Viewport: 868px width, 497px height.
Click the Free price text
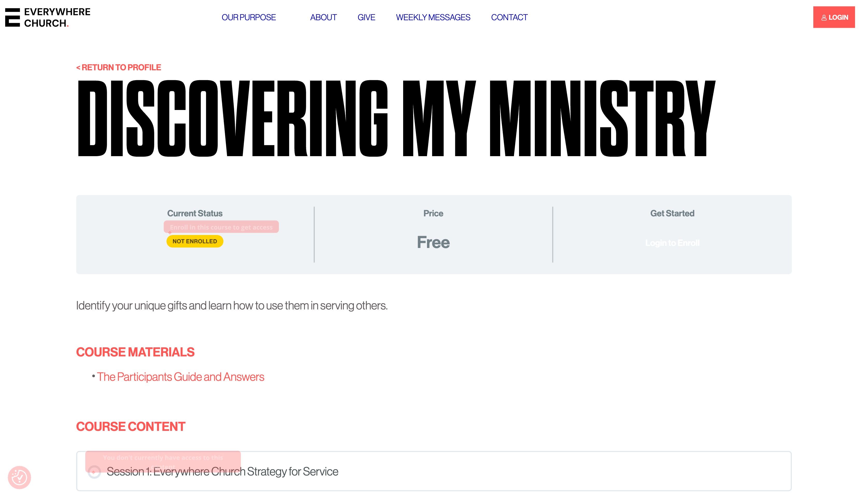point(433,242)
